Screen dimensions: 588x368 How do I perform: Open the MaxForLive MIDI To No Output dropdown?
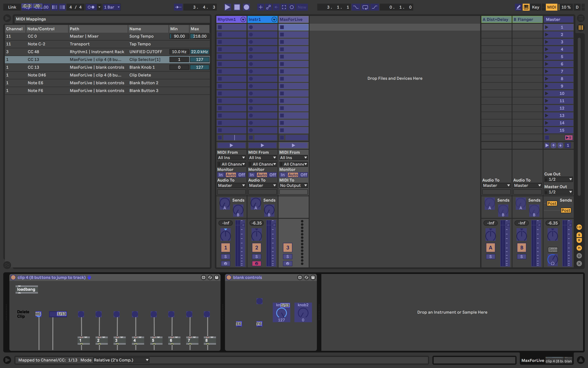click(294, 185)
